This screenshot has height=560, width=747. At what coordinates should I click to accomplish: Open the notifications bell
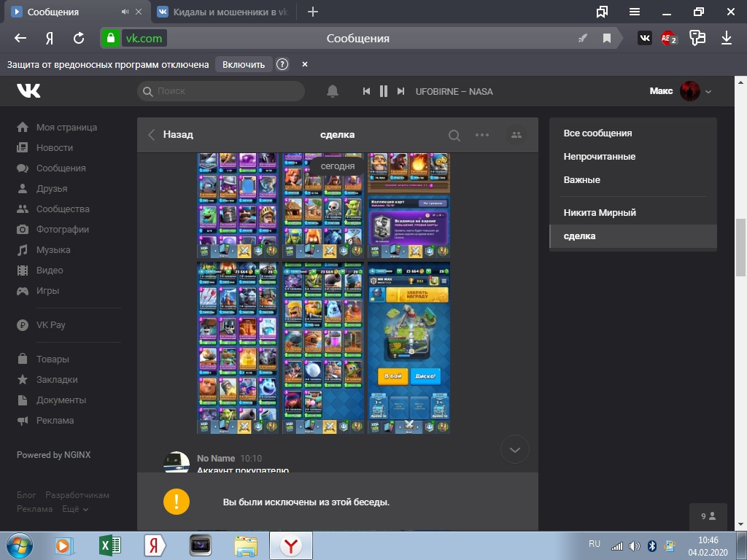click(333, 91)
